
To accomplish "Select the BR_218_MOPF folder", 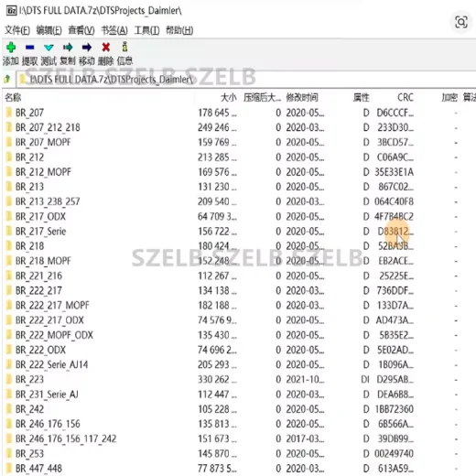I will 43,261.
